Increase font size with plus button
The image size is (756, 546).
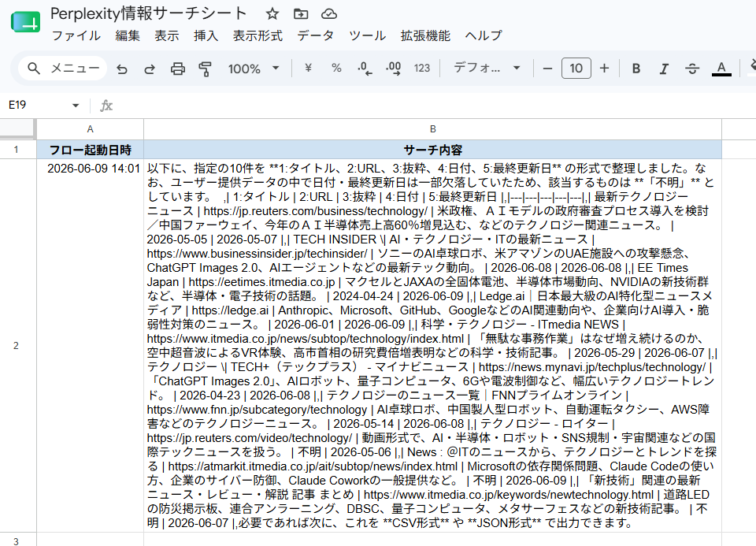click(605, 69)
